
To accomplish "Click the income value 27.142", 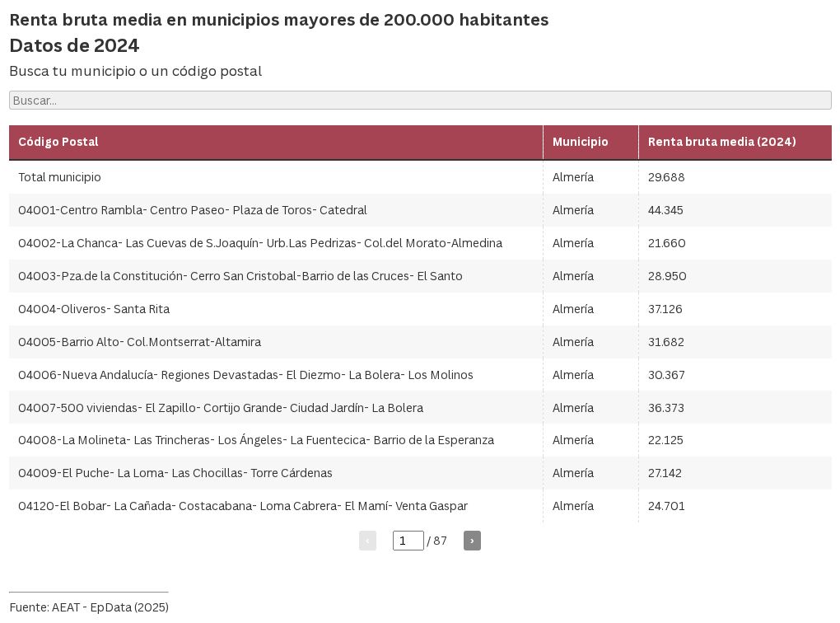I will 665,473.
